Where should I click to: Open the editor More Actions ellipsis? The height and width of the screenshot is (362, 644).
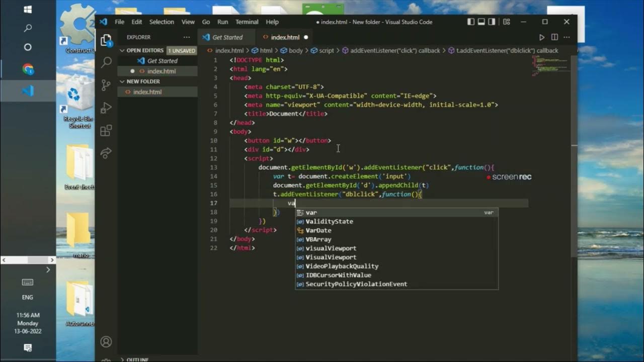568,37
